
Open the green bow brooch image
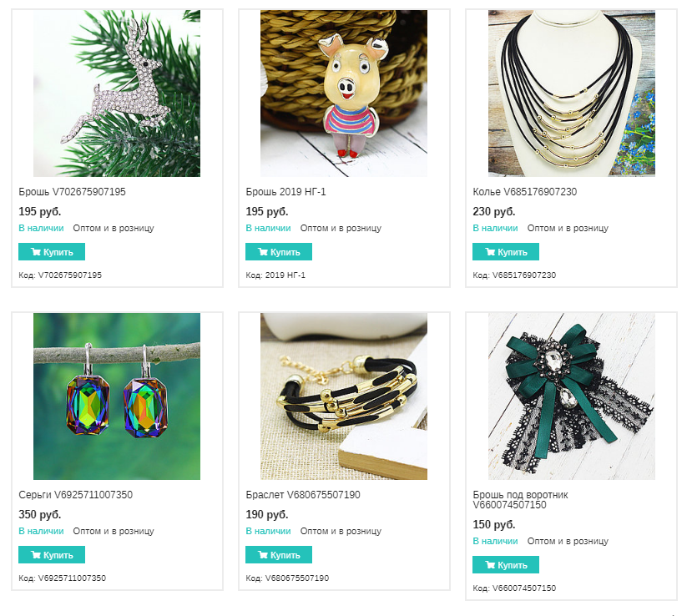click(x=572, y=396)
